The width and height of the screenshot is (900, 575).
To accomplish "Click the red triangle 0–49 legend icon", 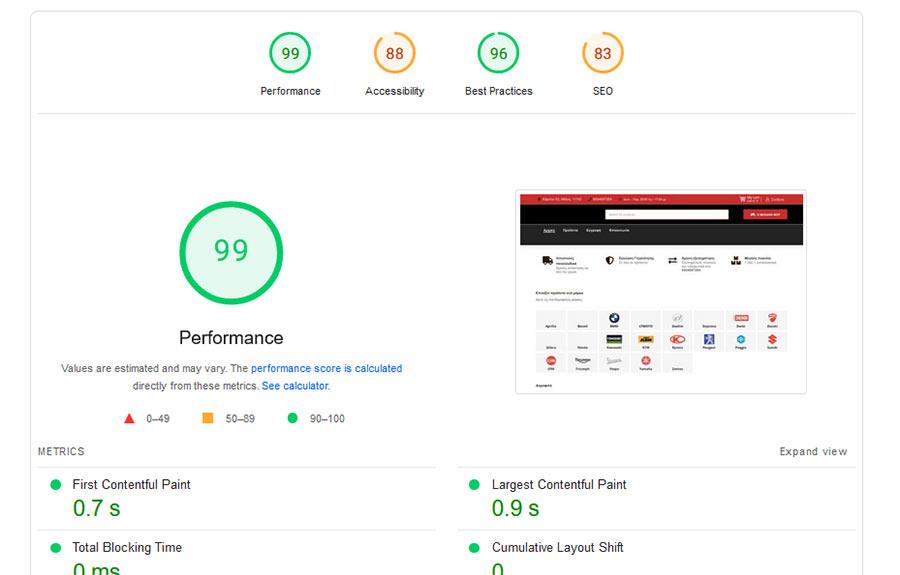I will point(129,418).
